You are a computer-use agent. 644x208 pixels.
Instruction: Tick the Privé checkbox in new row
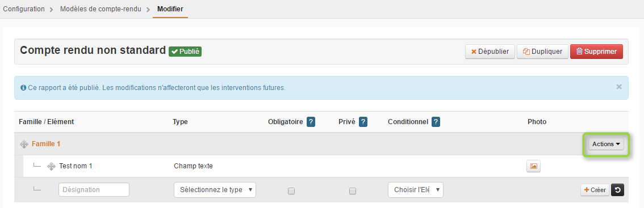[353, 191]
